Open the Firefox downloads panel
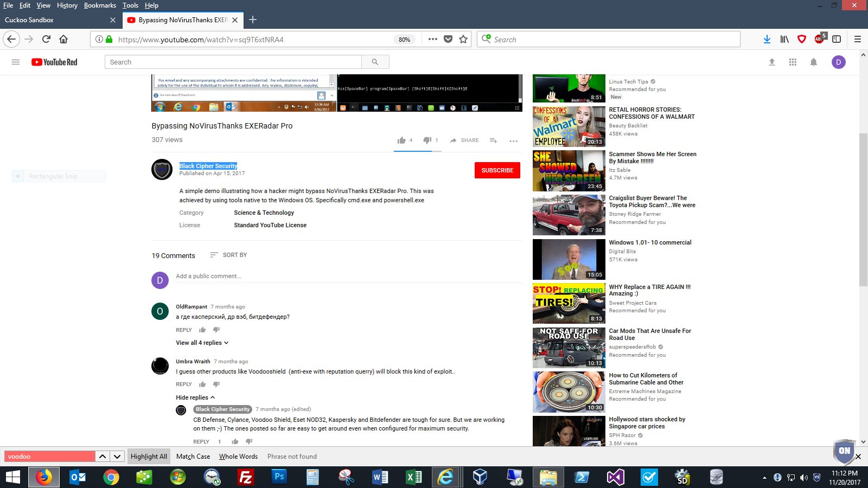868x488 pixels. pyautogui.click(x=767, y=39)
